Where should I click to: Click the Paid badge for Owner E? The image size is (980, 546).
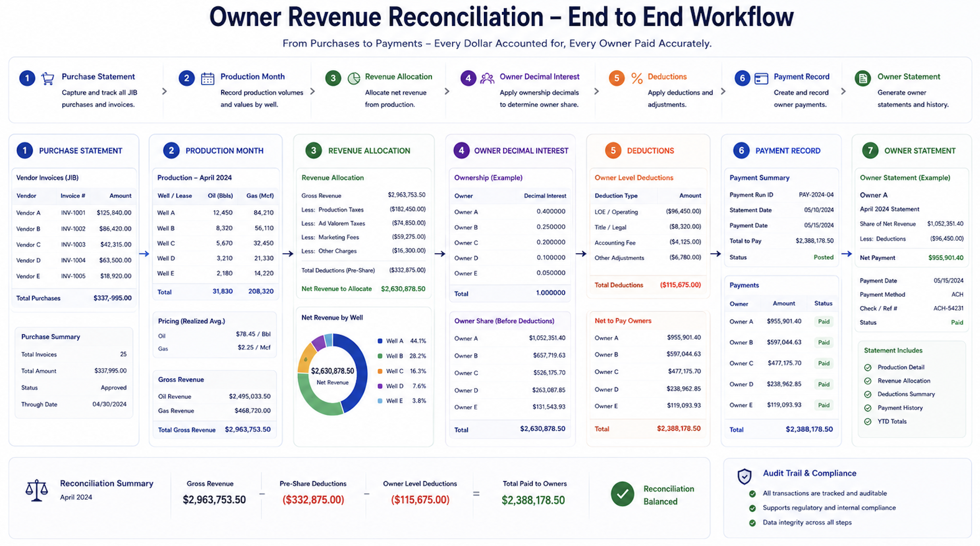point(824,405)
